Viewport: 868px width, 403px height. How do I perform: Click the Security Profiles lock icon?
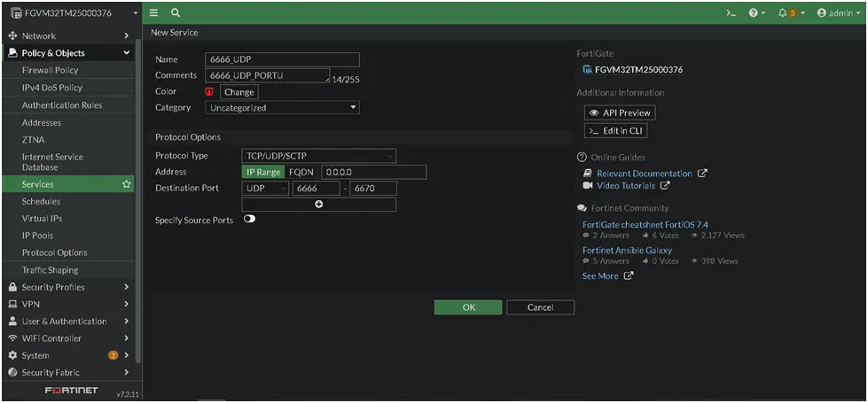click(13, 287)
